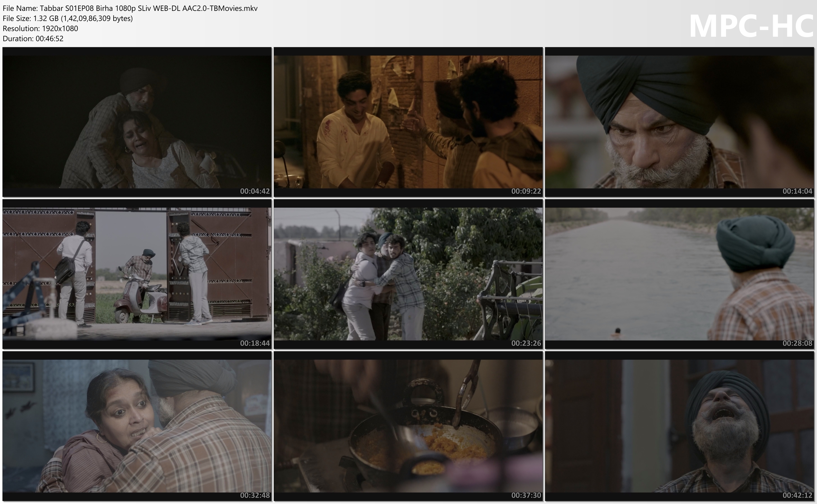Open the thumbnail timestamped 00:14:04
Image resolution: width=817 pixels, height=504 pixels.
click(679, 122)
